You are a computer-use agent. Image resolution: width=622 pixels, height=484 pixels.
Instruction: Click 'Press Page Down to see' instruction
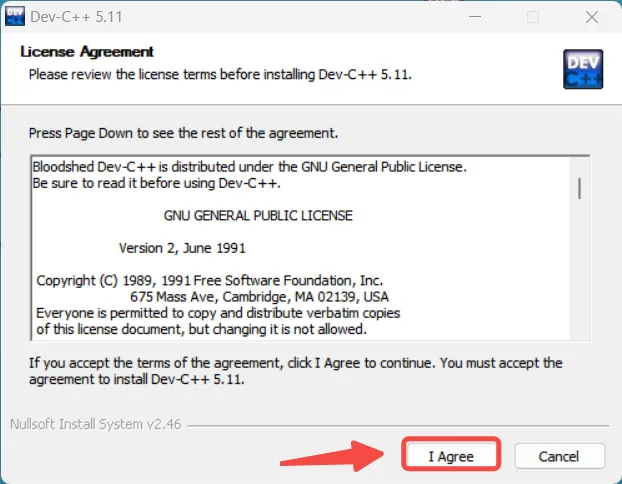click(183, 133)
